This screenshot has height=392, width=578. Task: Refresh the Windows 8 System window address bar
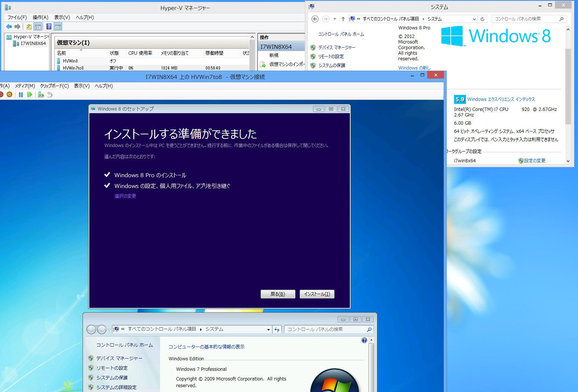[482, 19]
